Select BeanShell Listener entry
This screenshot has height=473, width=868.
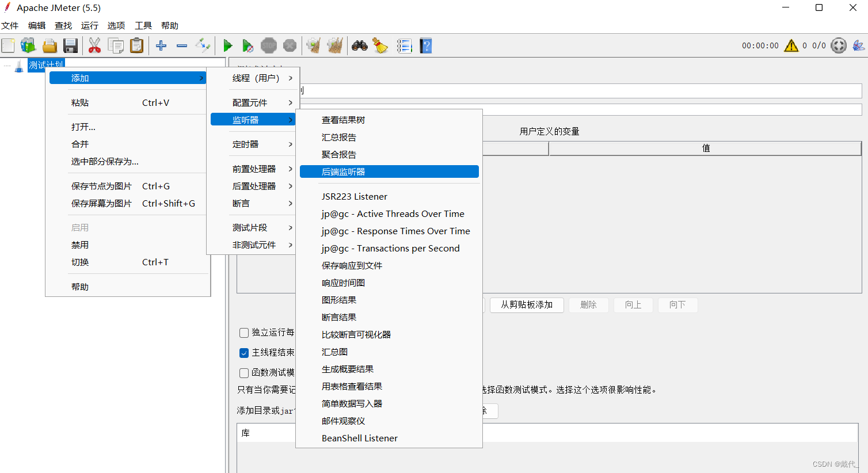389,438
